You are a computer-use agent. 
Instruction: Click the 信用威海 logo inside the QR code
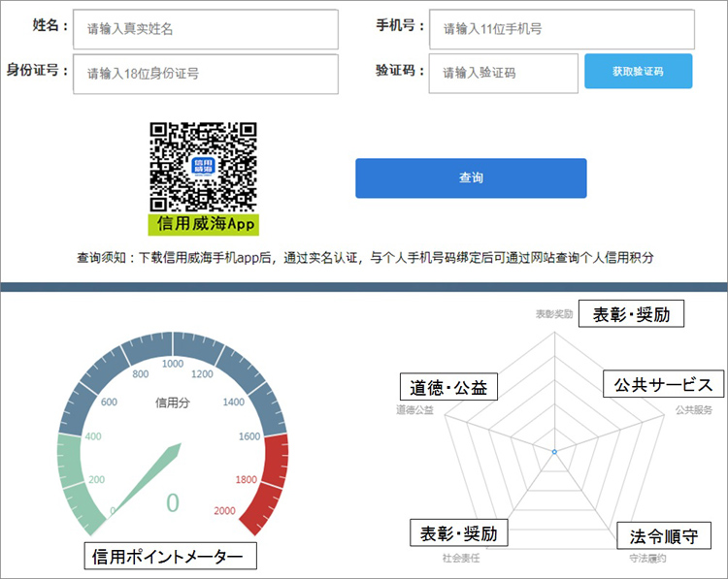point(204,167)
